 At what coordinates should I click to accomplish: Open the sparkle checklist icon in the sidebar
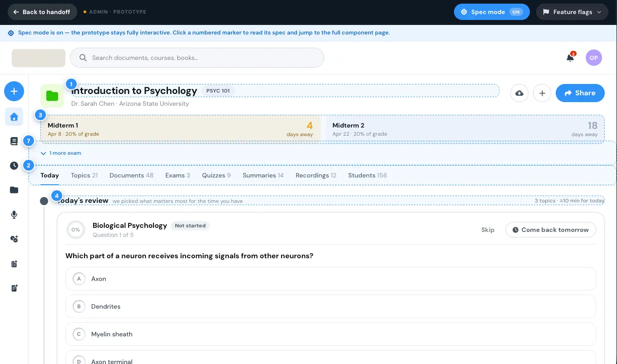pyautogui.click(x=14, y=264)
